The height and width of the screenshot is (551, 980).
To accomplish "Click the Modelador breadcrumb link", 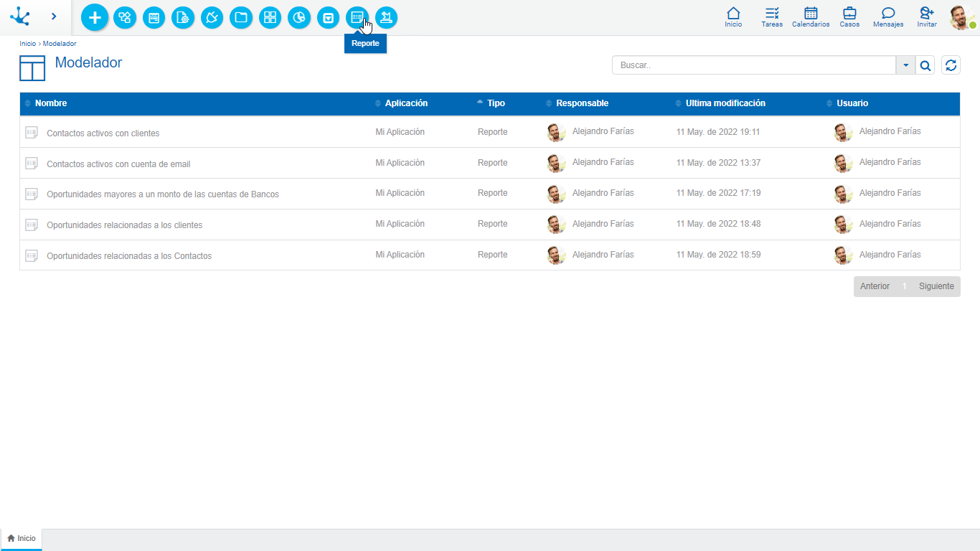I will (x=60, y=44).
